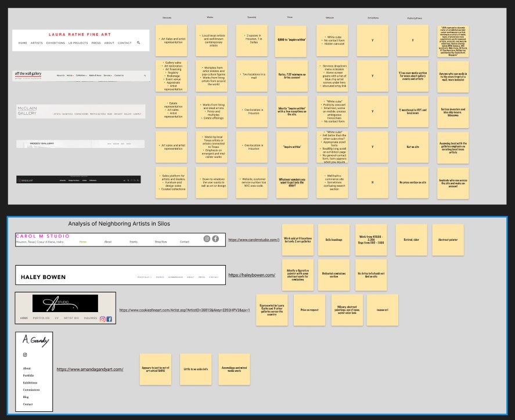Select the A. Gandy signature image
The height and width of the screenshot is (420, 515).
point(36,340)
